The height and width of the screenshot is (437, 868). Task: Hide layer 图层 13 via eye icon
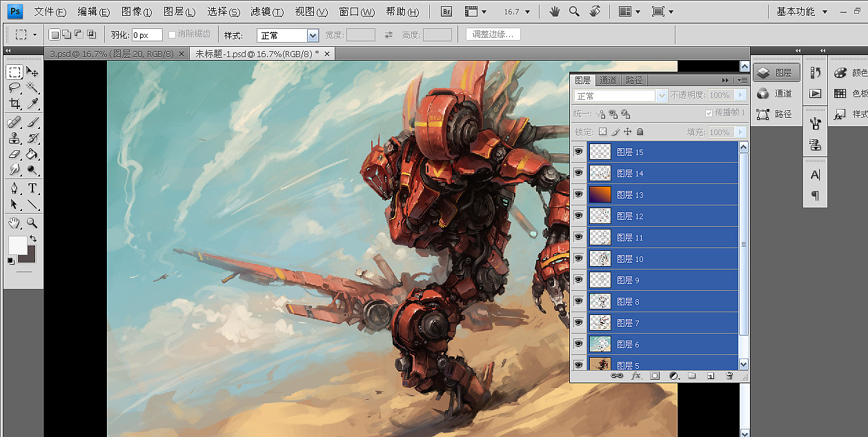coord(578,195)
